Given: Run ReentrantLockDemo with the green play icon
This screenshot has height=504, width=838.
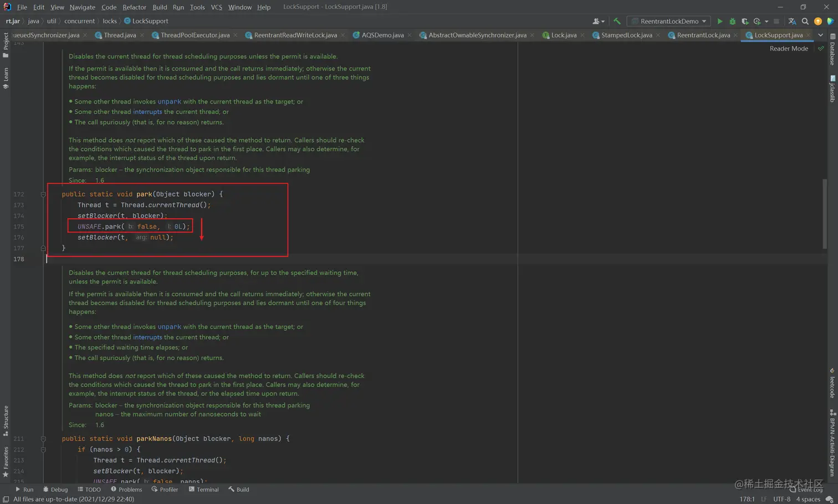Looking at the screenshot, I should 719,21.
